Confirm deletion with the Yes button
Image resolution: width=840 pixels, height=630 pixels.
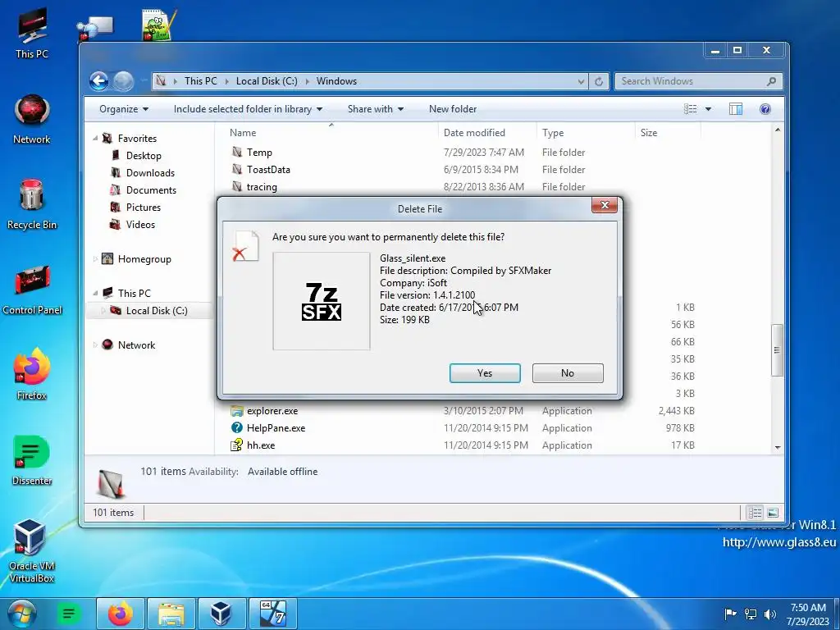[x=485, y=373]
